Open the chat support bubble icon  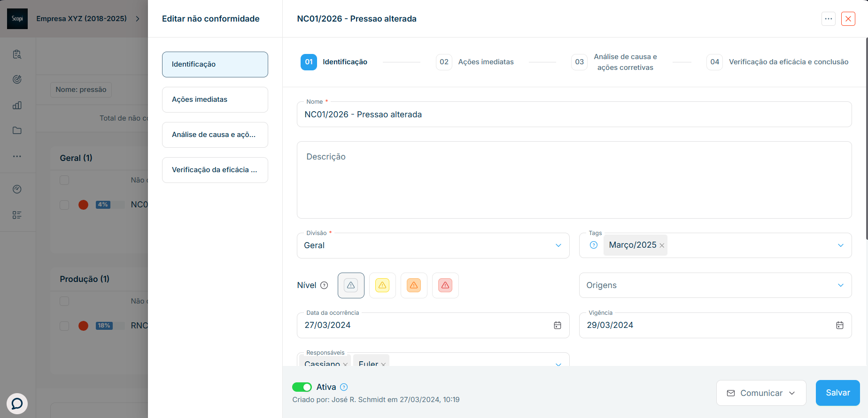click(x=17, y=403)
